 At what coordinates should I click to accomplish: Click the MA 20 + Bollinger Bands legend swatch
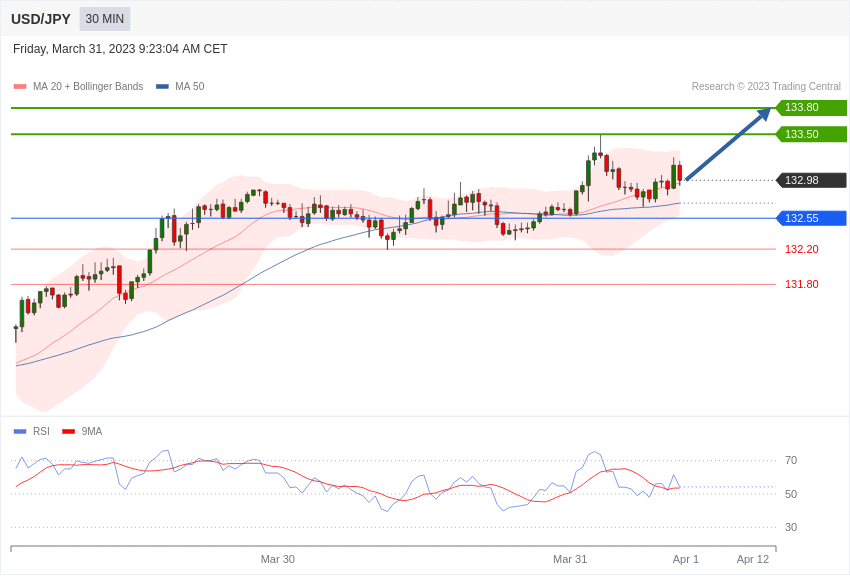(20, 86)
